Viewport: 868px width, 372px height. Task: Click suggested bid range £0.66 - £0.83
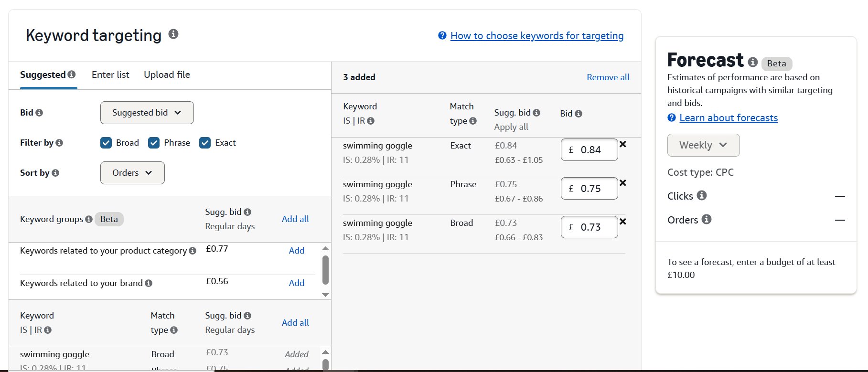click(x=519, y=237)
